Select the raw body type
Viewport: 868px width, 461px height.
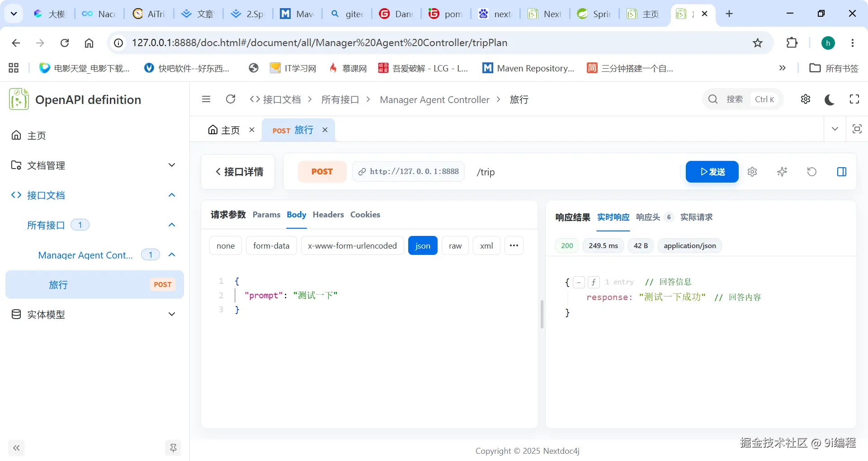coord(455,245)
